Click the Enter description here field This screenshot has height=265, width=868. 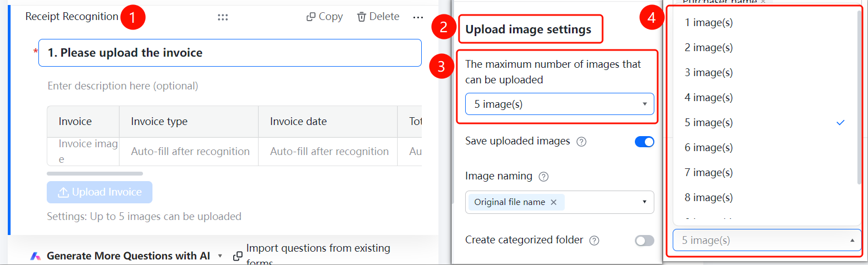123,86
